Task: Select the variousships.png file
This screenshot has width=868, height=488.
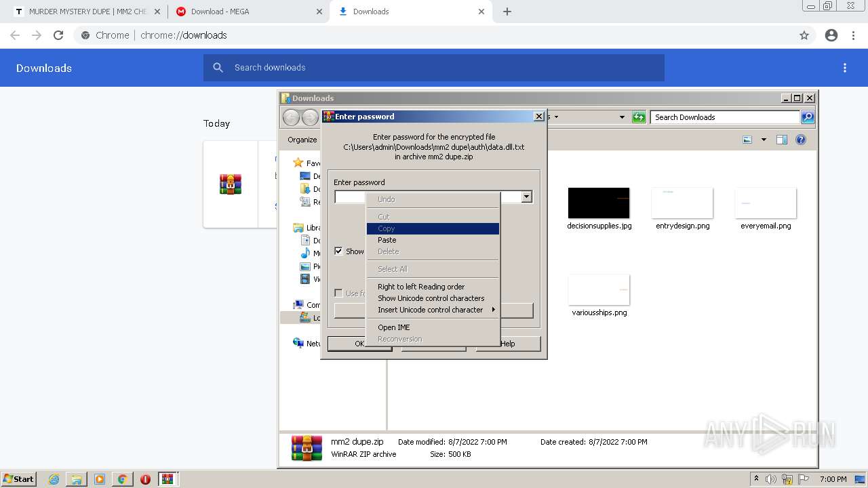Action: tap(599, 296)
